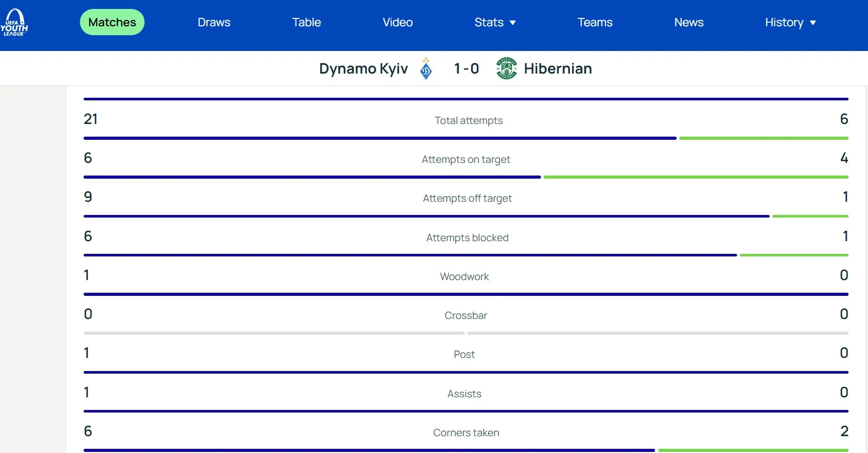Go to the Draws section

point(214,22)
